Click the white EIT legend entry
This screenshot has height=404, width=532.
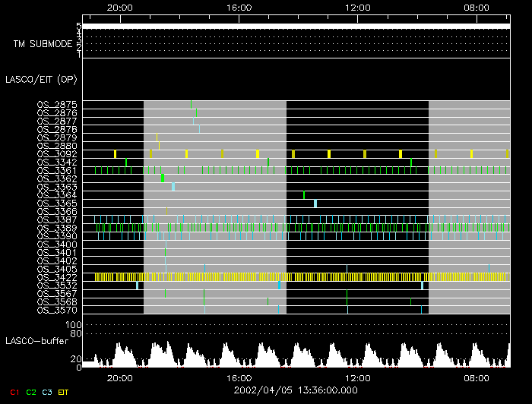64,392
